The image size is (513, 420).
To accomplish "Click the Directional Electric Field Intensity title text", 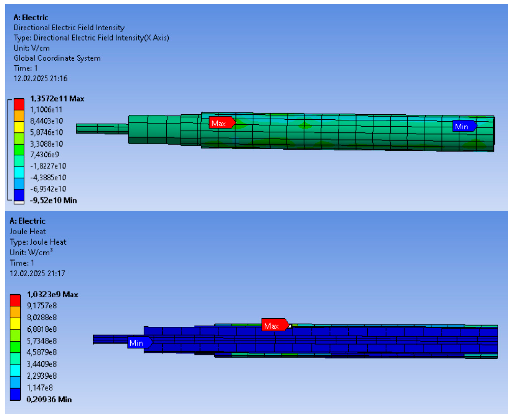I will tap(69, 28).
